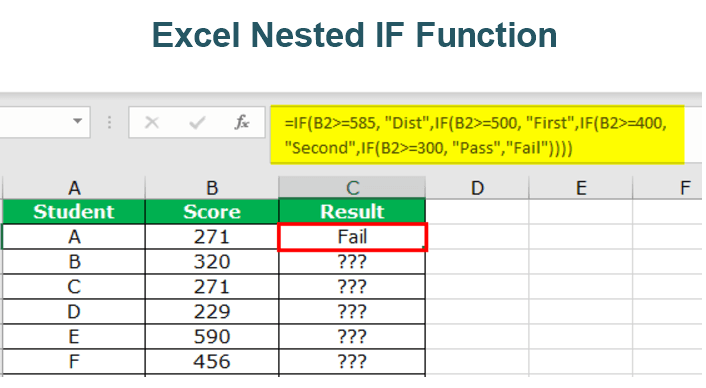
Task: Select the Result header cell
Action: pyautogui.click(x=352, y=212)
